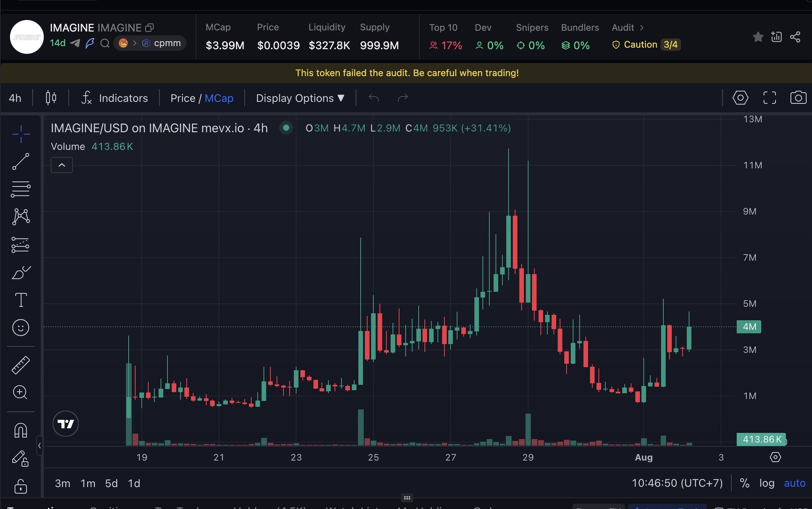Image resolution: width=812 pixels, height=509 pixels.
Task: Toggle magnet mode for drawings
Action: click(x=21, y=430)
